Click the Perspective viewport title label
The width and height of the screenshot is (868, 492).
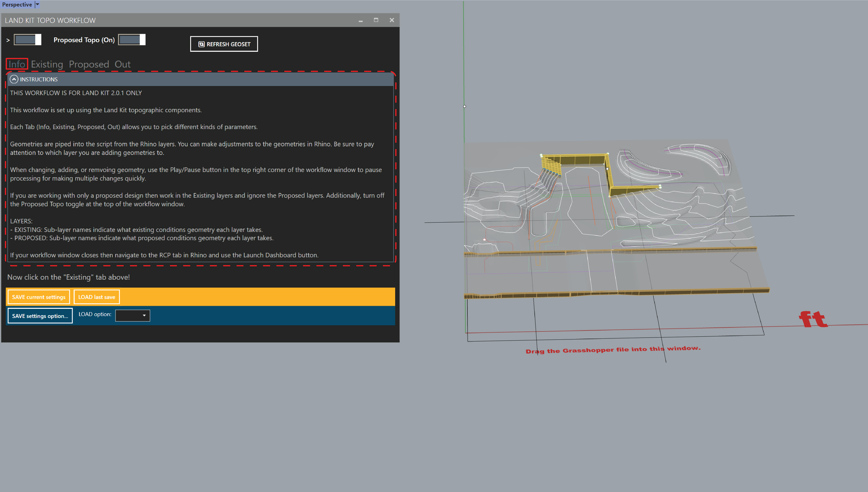(17, 4)
